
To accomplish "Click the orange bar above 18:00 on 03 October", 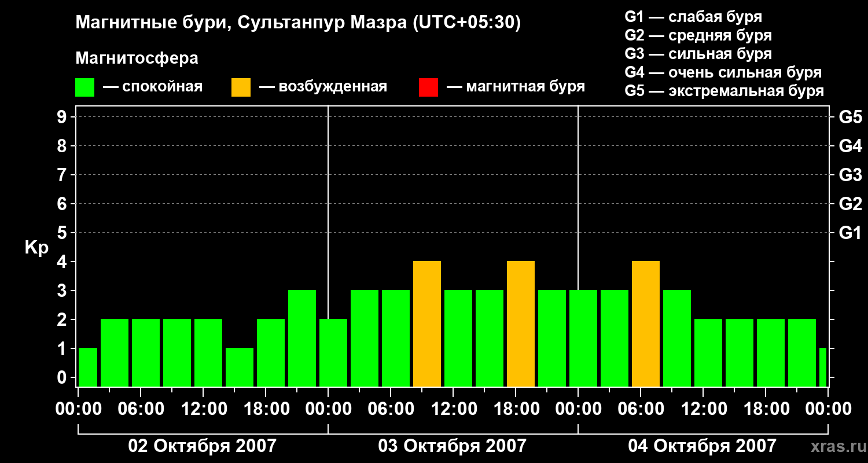I will (521, 324).
